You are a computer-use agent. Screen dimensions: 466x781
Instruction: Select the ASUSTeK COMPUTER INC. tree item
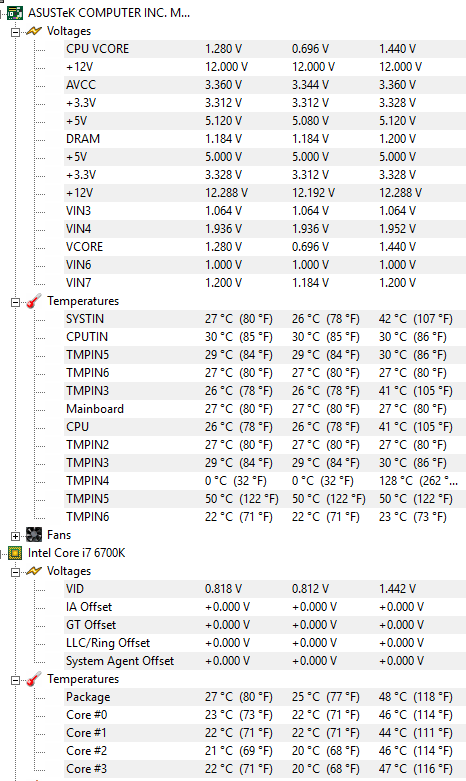coord(109,13)
